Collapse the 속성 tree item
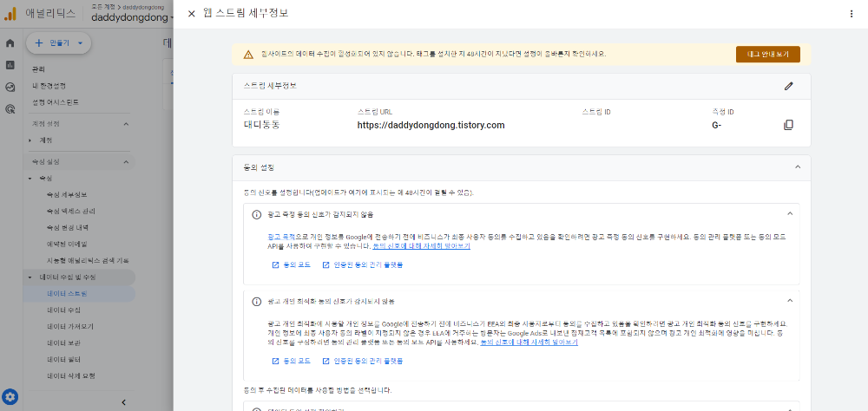Viewport: 868px width, 411px height. point(30,179)
